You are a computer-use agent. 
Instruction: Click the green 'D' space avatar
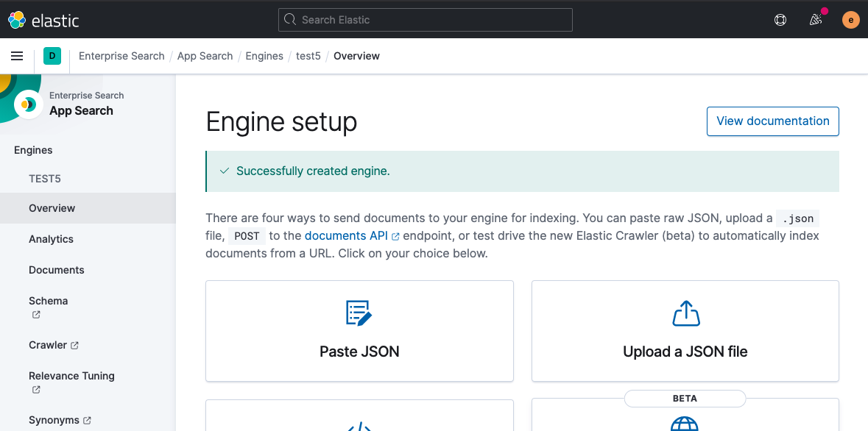tap(52, 56)
